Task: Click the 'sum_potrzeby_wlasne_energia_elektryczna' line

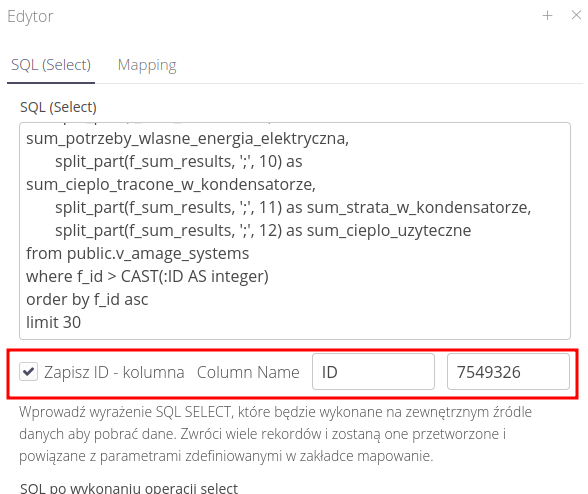Action: tap(188, 139)
